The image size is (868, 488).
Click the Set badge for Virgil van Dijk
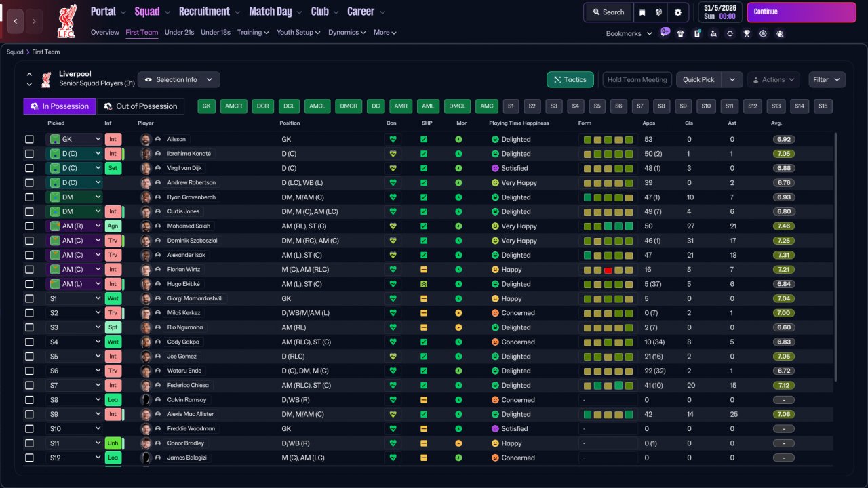(x=113, y=168)
